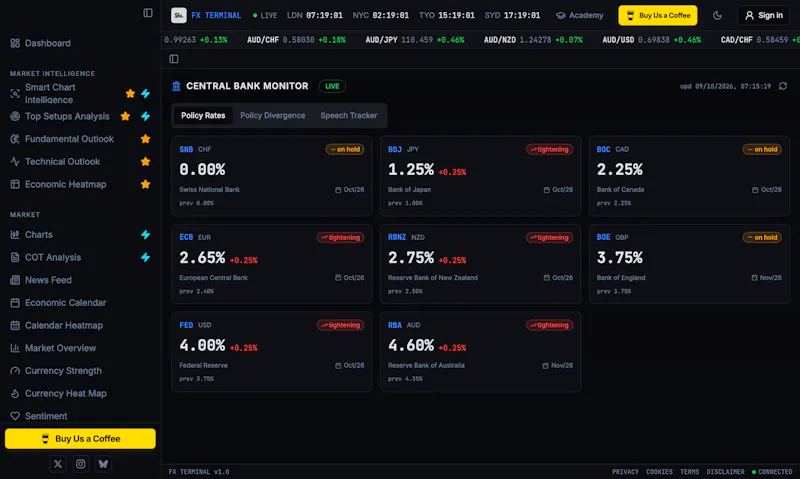
Task: Click AUD/USD ticker quote
Action: click(x=652, y=40)
